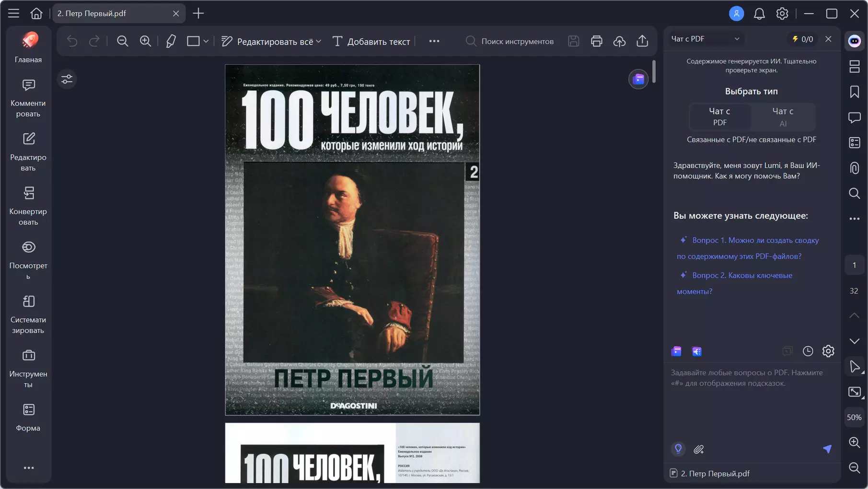Image resolution: width=868 pixels, height=489 pixels.
Task: Select the rectangle shape tool
Action: 193,41
